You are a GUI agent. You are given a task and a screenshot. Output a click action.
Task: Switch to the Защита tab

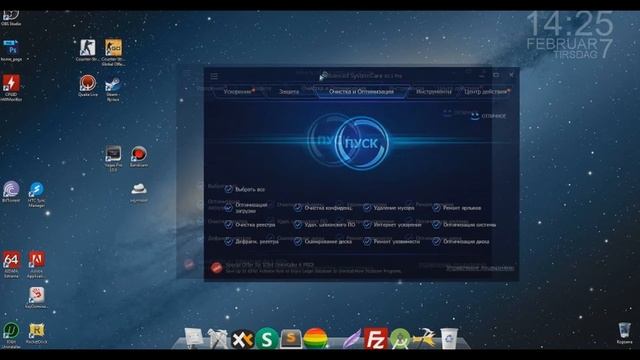pyautogui.click(x=289, y=91)
